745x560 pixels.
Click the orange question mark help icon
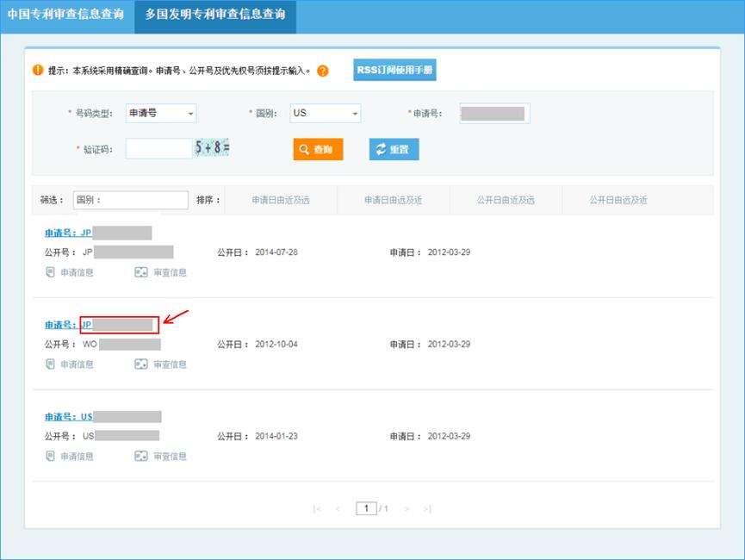(323, 70)
